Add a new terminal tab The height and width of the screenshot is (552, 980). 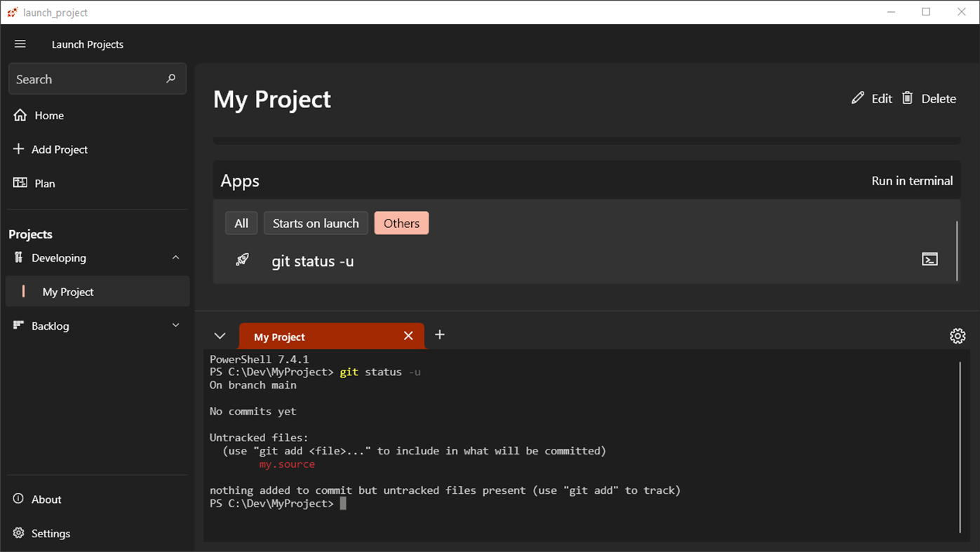click(x=440, y=335)
